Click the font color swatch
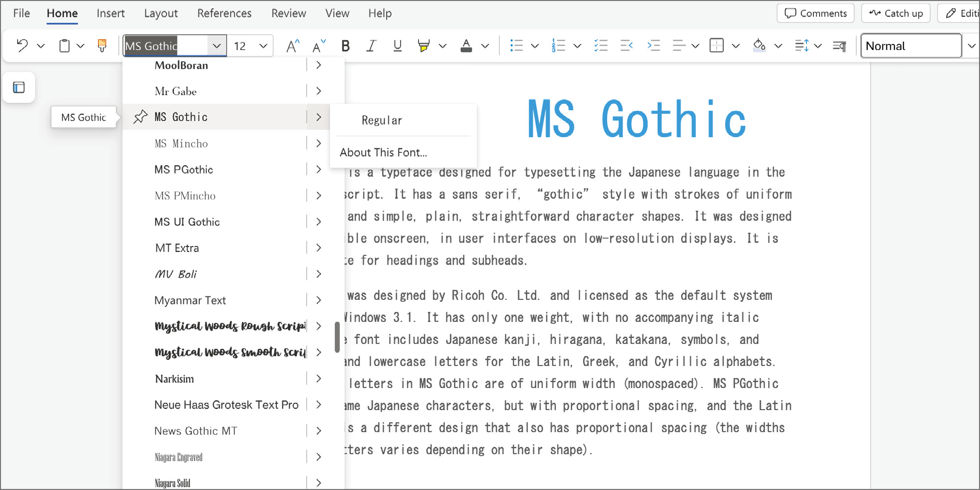Viewport: 980px width, 490px height. (466, 46)
